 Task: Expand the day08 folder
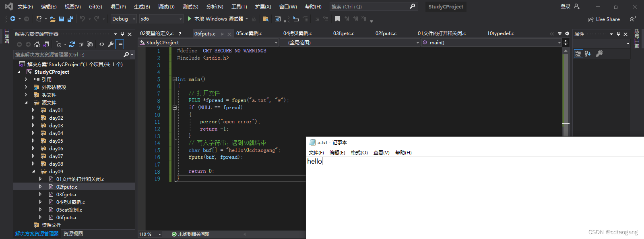tap(33, 164)
